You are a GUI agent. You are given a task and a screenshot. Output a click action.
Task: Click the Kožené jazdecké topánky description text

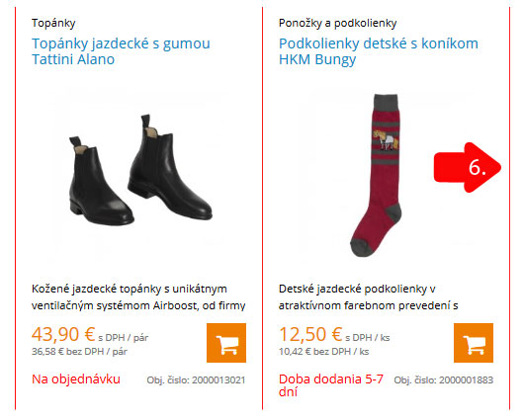138,297
